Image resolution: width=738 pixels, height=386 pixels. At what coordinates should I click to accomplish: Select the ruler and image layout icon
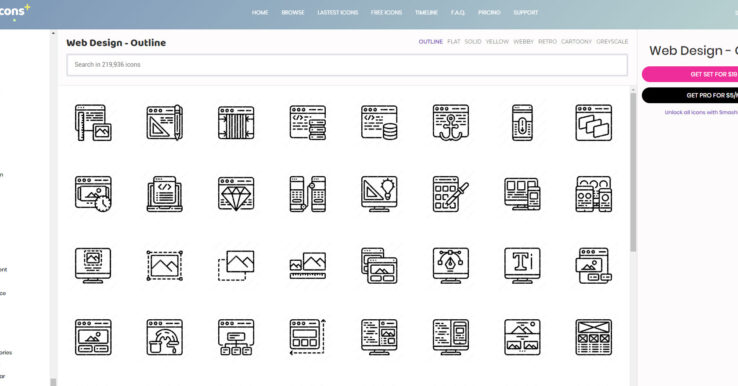click(93, 123)
